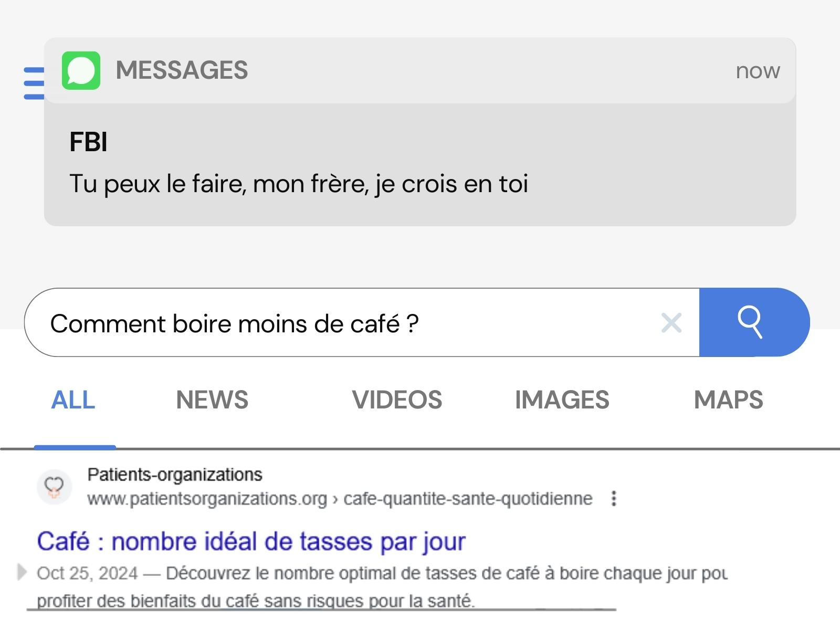This screenshot has width=840, height=630.
Task: Click the FBI sender name
Action: click(88, 142)
